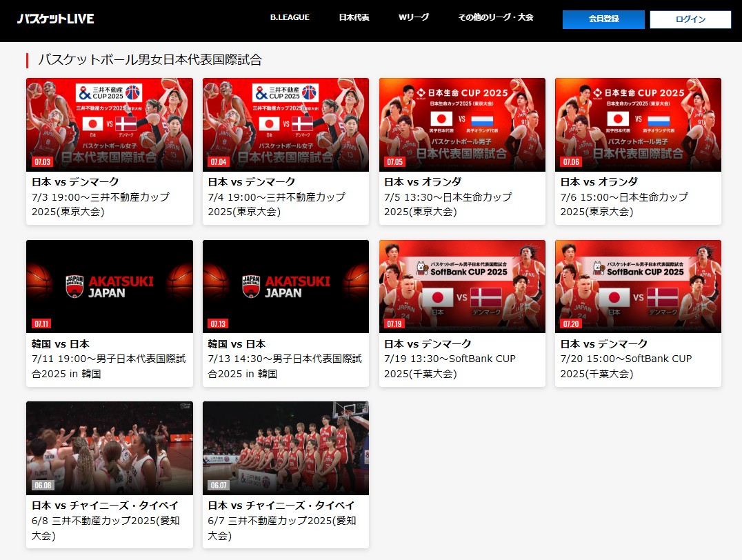
Task: Click the バスケットボール男女日本代表国際試合 heading
Action: pos(150,59)
